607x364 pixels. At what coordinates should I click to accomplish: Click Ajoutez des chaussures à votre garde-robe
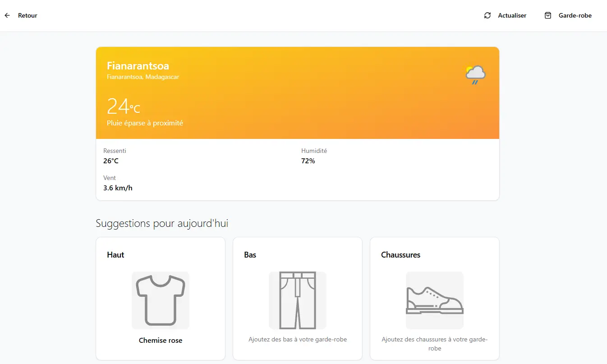pyautogui.click(x=435, y=344)
